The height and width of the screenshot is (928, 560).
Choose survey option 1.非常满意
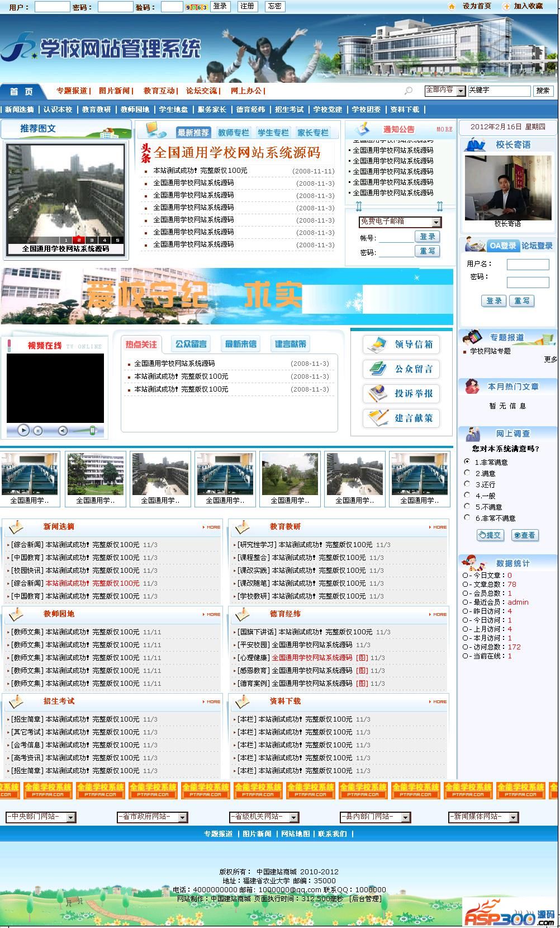click(x=467, y=461)
